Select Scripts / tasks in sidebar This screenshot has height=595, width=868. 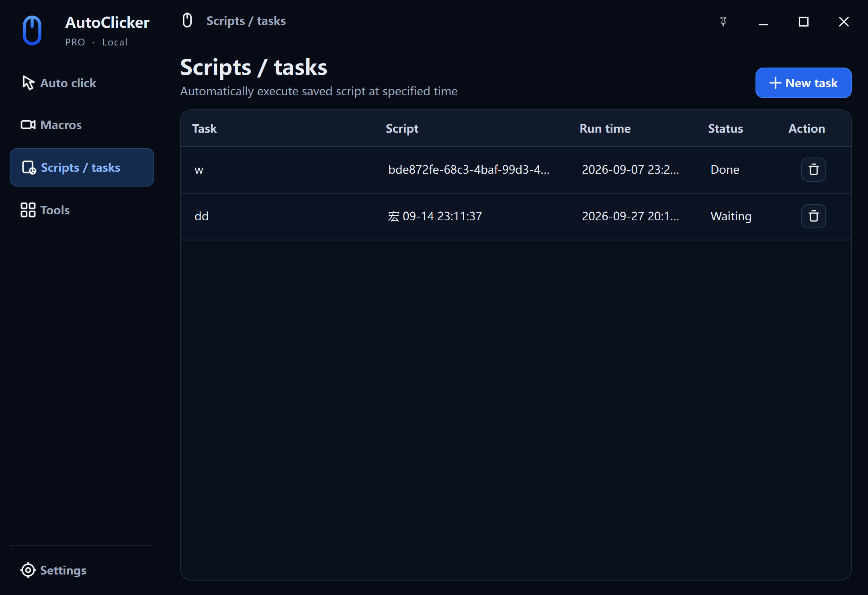[82, 167]
